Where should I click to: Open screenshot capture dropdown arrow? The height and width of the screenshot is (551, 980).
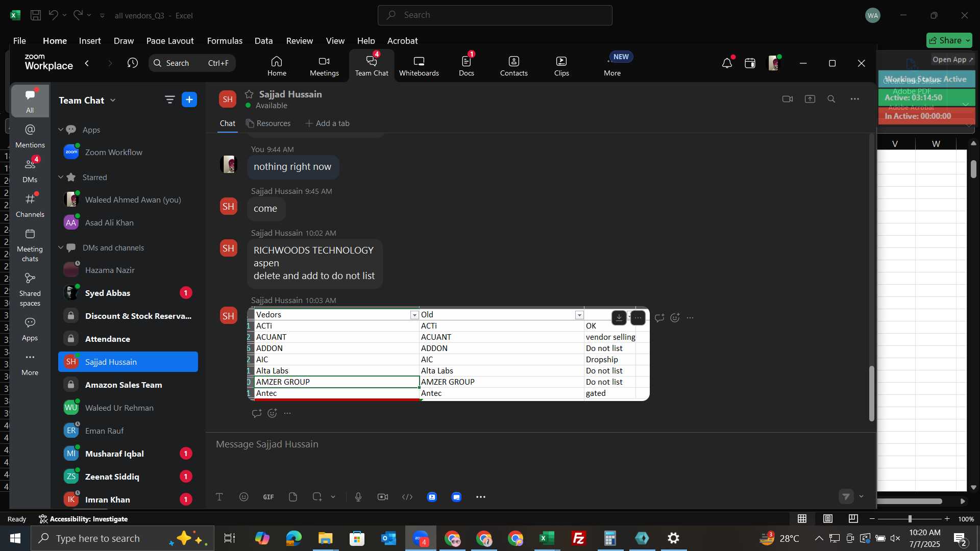[x=333, y=497]
